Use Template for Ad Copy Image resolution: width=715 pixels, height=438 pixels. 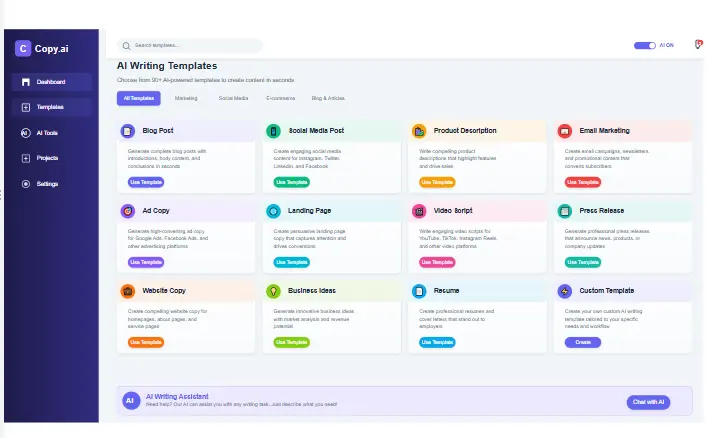click(146, 262)
